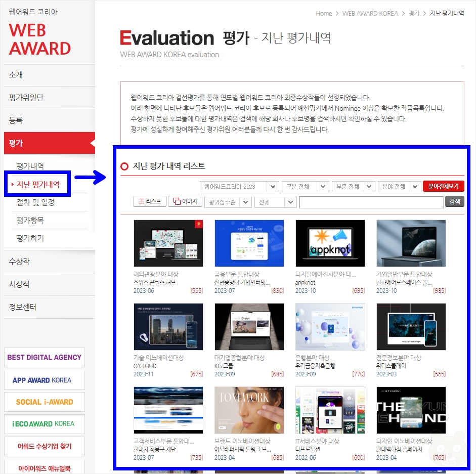Open the 현대차 정몽구 재단 thumbnail
Viewport: 476px width, 474px height.
click(x=168, y=410)
